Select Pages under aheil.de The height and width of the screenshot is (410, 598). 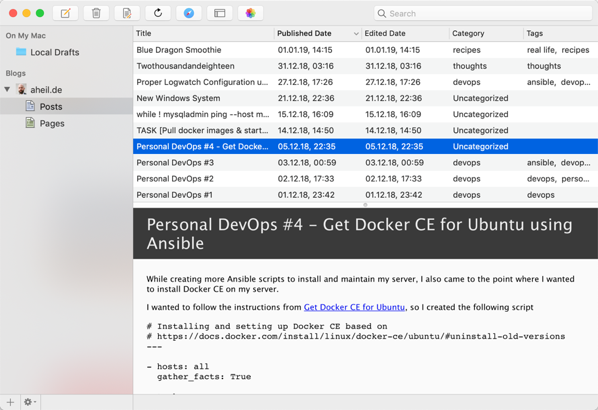[x=66, y=123]
